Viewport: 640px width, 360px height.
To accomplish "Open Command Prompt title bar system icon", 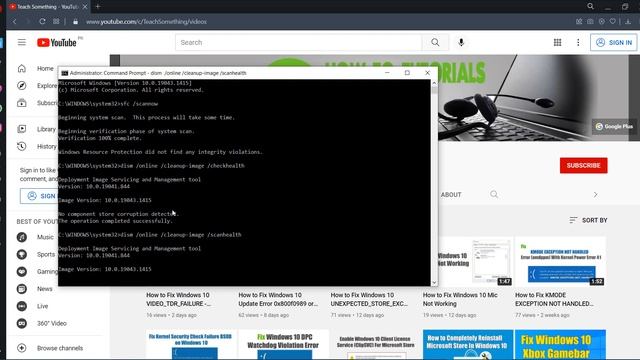I will (64, 73).
